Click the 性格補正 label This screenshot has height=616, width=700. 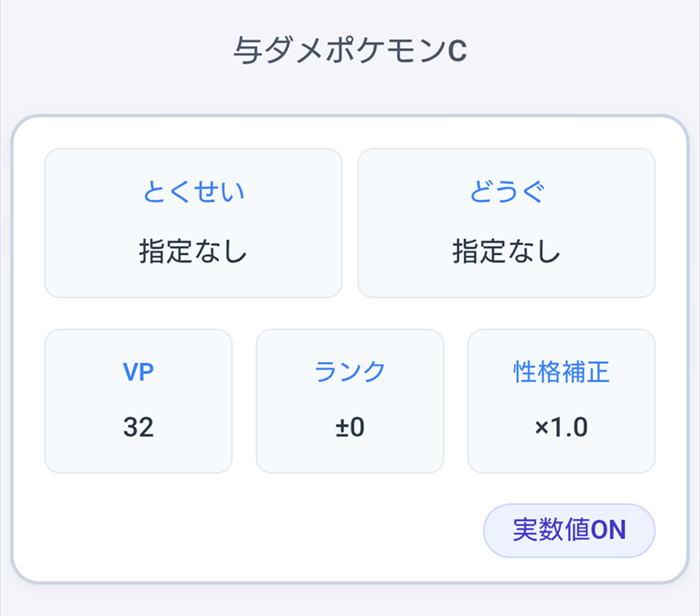(561, 370)
